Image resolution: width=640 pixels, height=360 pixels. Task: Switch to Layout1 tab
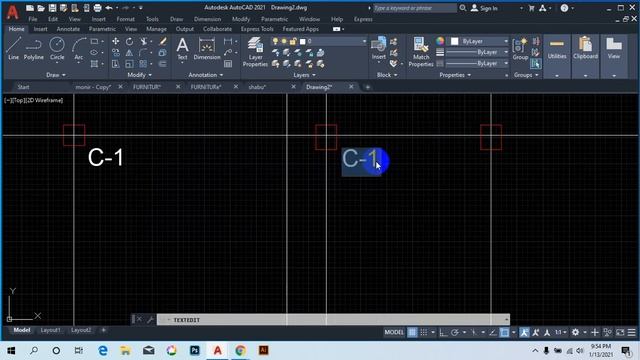pos(50,330)
